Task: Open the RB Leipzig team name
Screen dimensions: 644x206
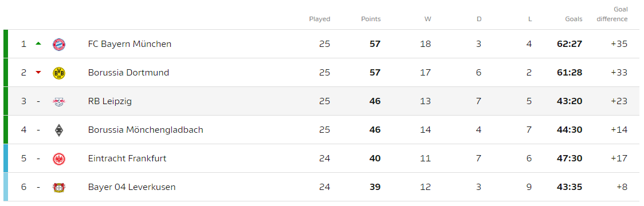Action: tap(109, 101)
